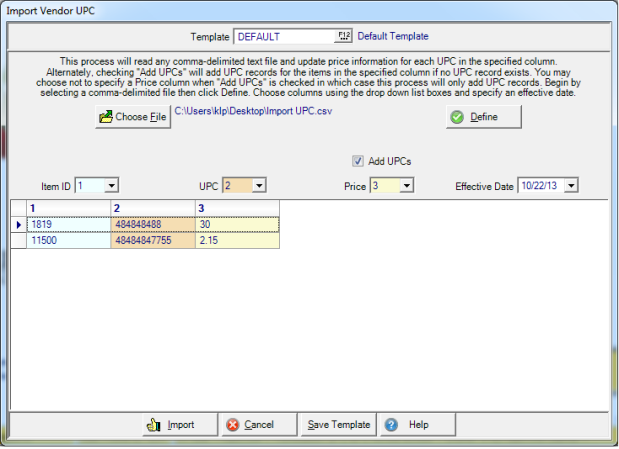Open the Price column dropdown
Screen dimensions: 619x449
[x=406, y=186]
